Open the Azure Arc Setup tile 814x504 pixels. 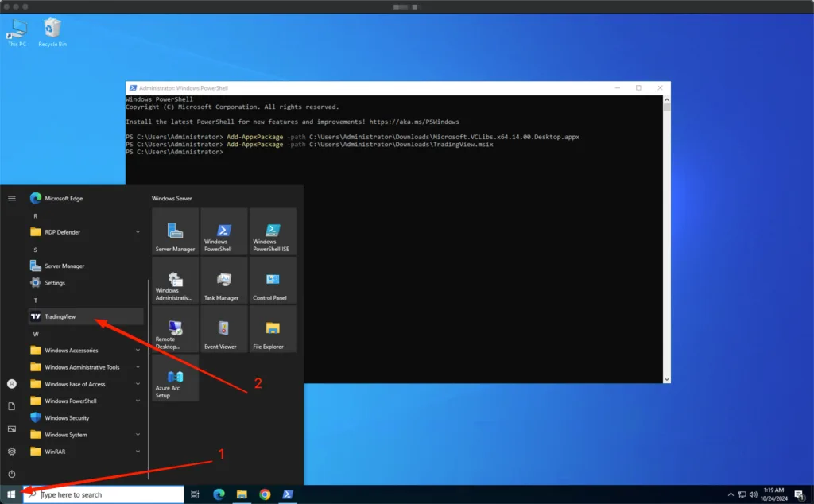[176, 378]
